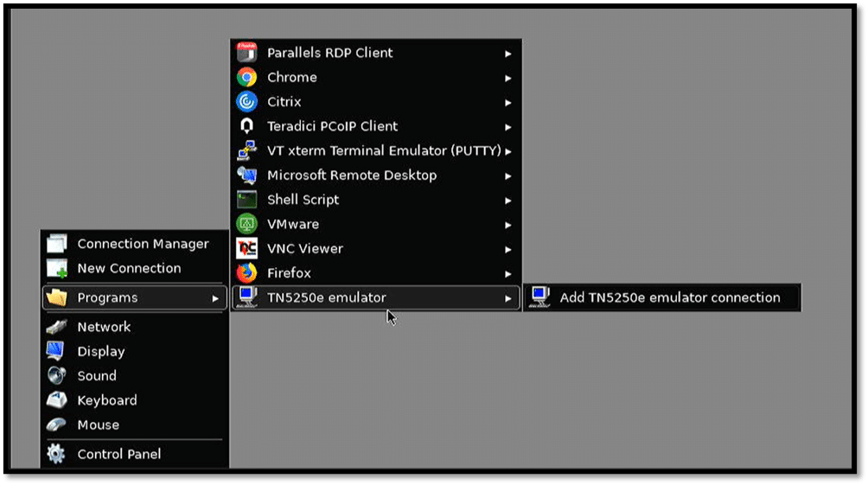The height and width of the screenshot is (485, 868).
Task: Select the VT xterm Terminal Emulator label
Action: point(384,150)
